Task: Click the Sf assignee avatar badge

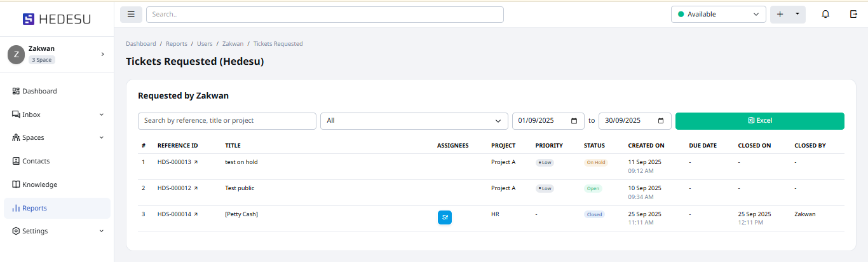Action: [x=445, y=217]
